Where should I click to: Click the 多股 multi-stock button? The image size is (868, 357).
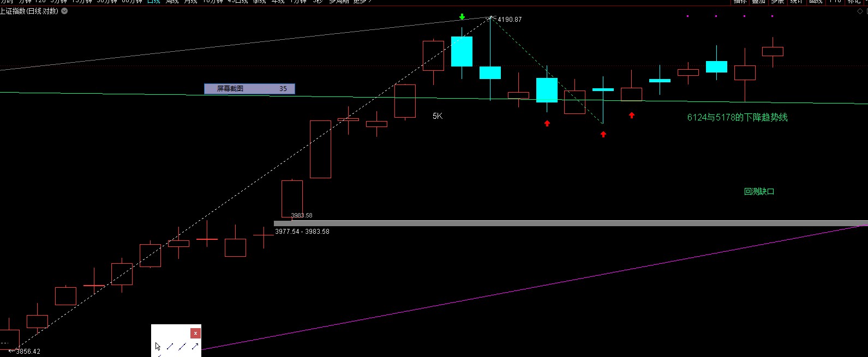777,2
